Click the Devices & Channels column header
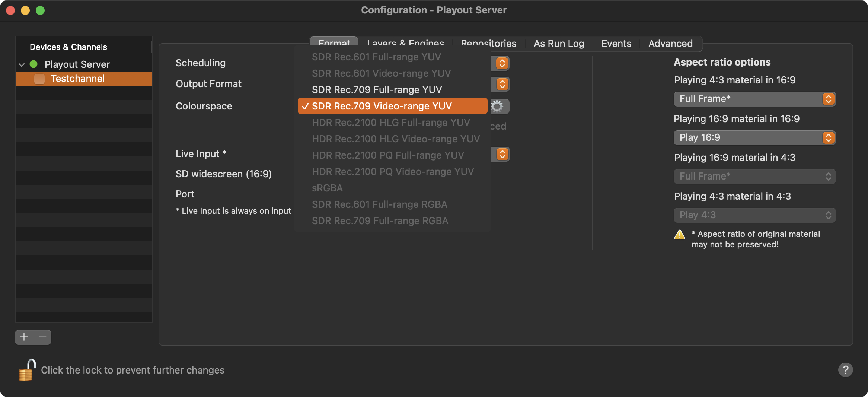This screenshot has width=868, height=397. click(x=83, y=47)
